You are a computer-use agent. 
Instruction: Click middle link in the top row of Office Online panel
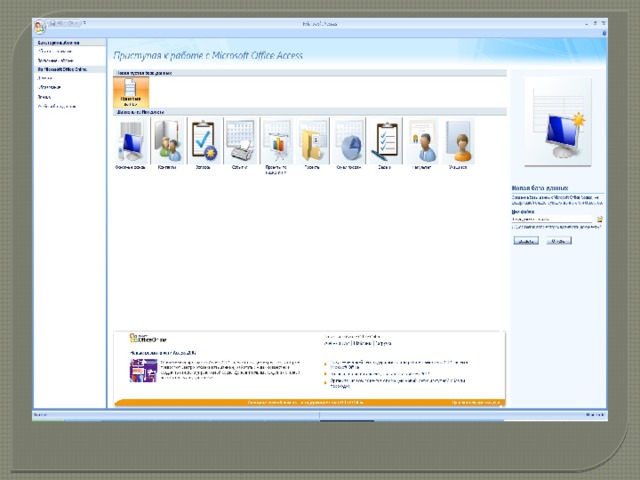(362, 343)
